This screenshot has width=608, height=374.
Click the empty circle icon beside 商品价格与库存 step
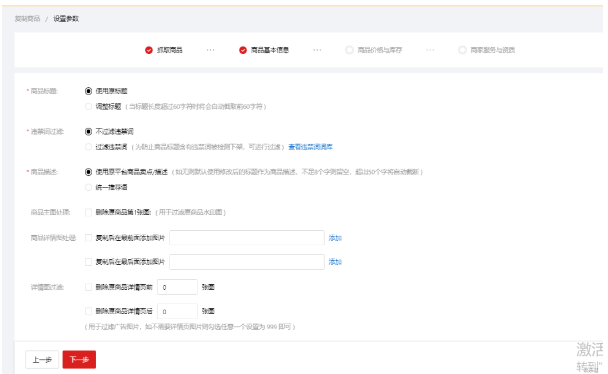tap(349, 50)
